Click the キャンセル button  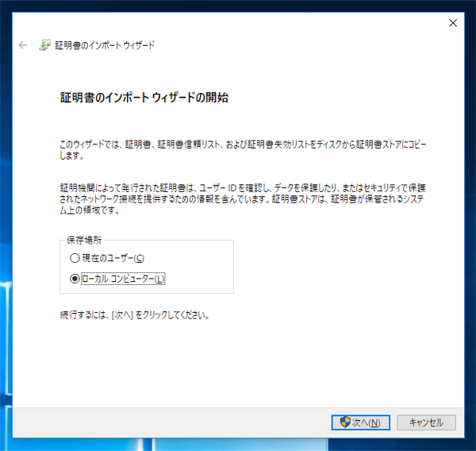(426, 422)
